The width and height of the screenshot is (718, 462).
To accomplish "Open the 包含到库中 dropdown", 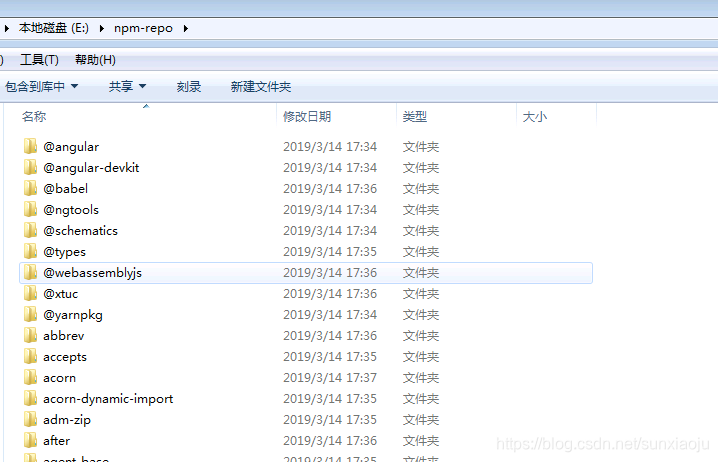I will pyautogui.click(x=41, y=86).
